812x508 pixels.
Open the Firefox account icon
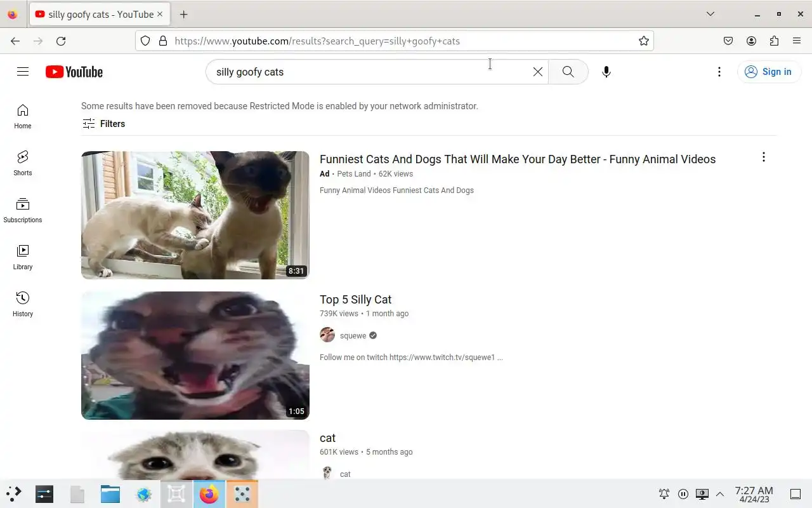click(x=751, y=41)
